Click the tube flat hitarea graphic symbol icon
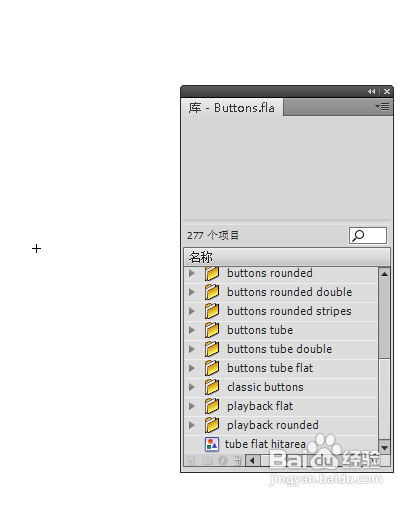The width and height of the screenshot is (413, 507). (x=212, y=444)
